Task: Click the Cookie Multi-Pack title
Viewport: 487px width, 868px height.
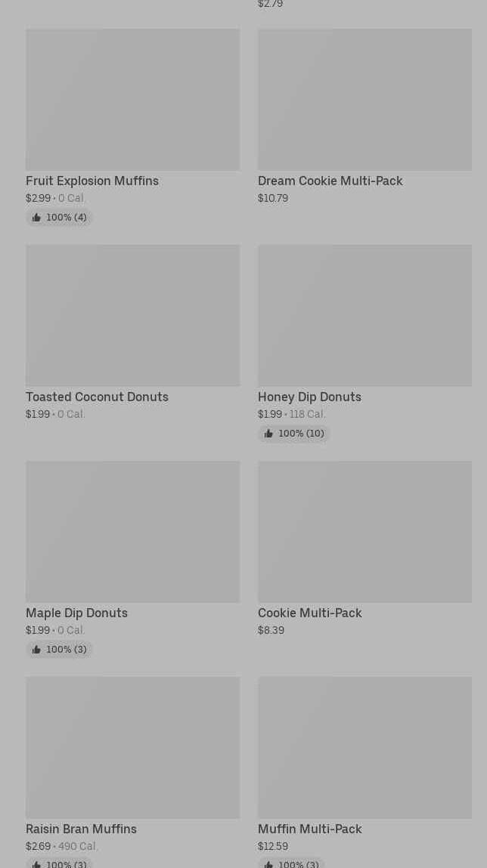Action: pyautogui.click(x=310, y=613)
